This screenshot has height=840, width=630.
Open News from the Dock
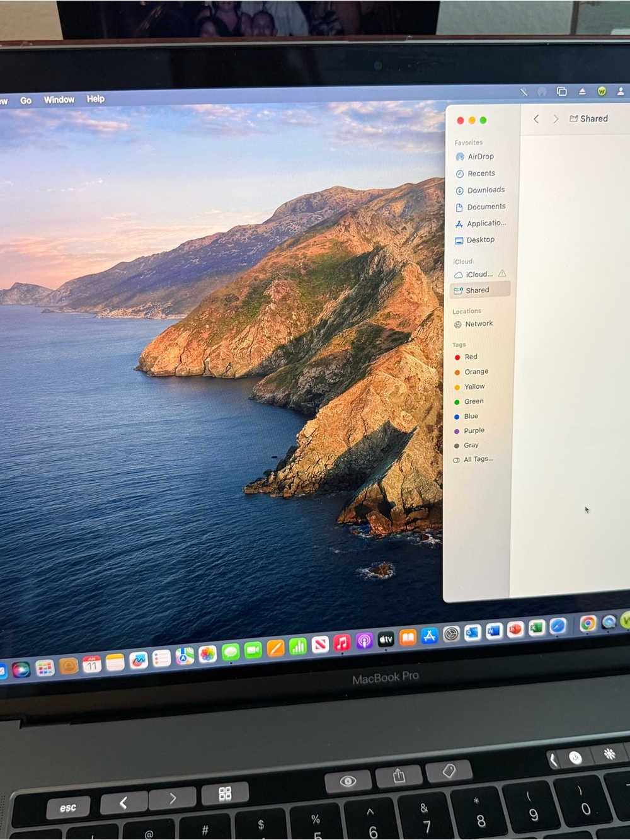[x=320, y=645]
